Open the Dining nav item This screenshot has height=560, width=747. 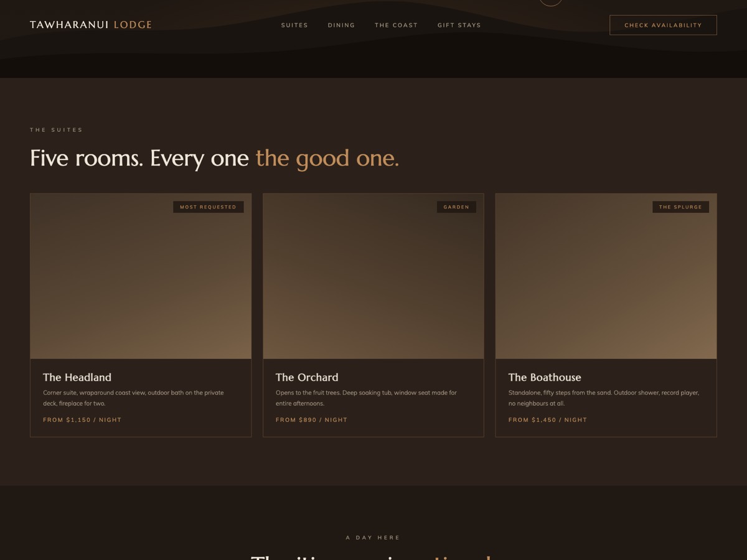point(341,26)
